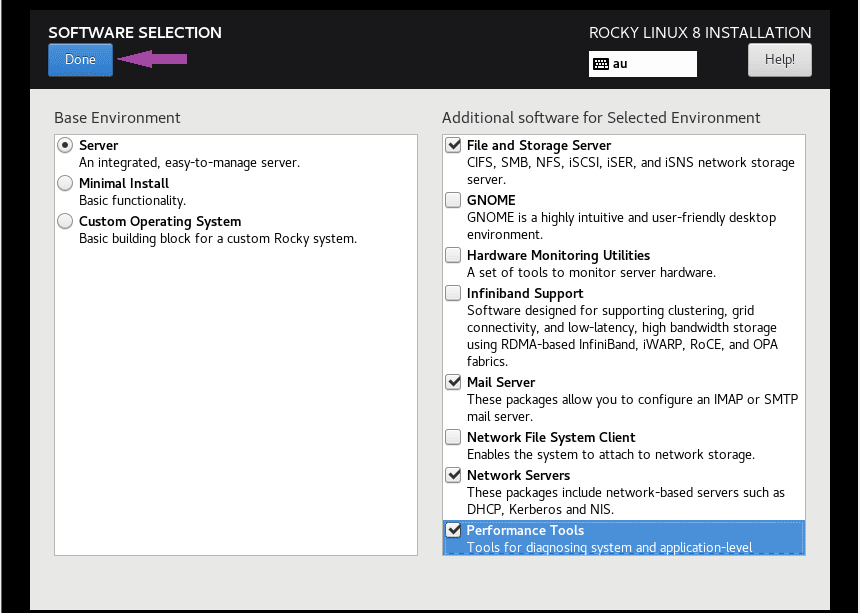Click the 'GNOME' add-on label
Viewport: 860px width, 613px height.
pos(491,200)
